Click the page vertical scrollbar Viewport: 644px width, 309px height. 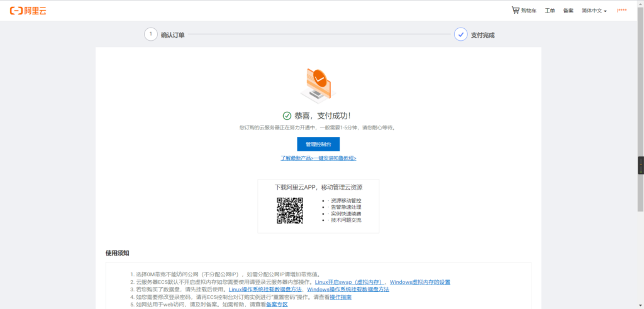click(x=640, y=165)
